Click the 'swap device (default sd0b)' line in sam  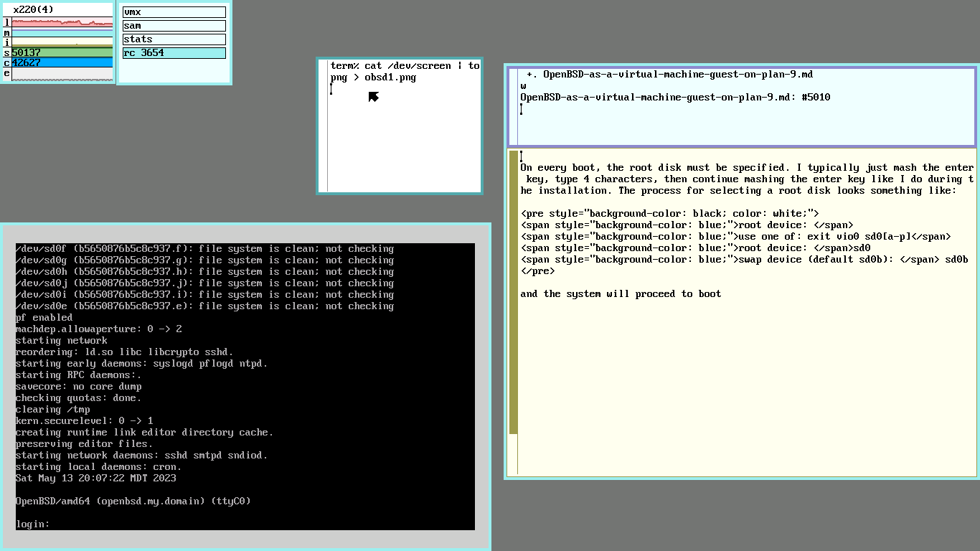[x=744, y=260]
